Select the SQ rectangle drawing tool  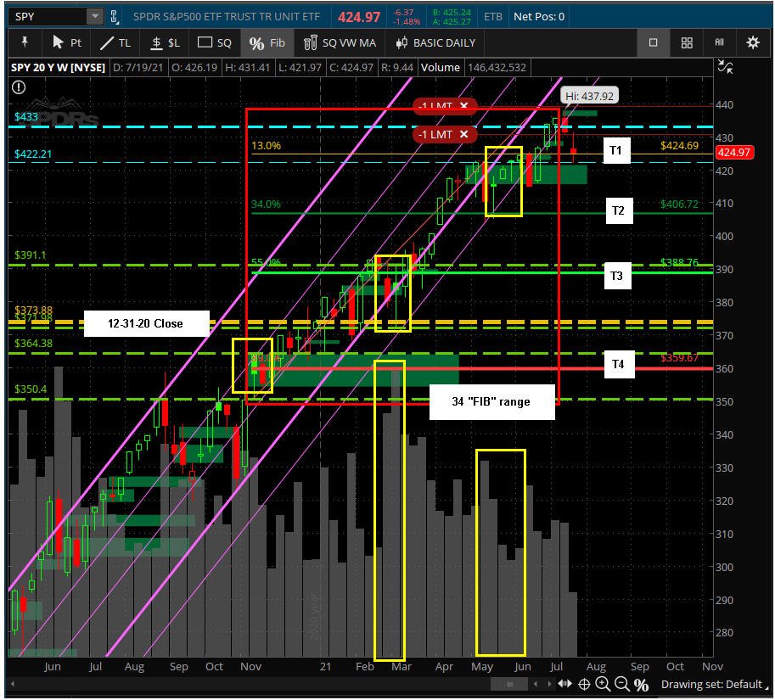[215, 43]
